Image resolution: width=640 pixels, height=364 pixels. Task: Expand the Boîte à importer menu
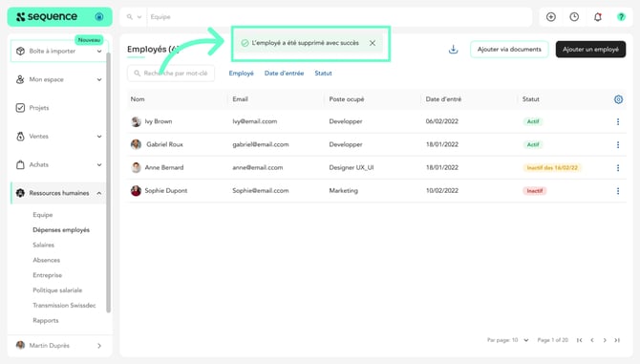[99, 52]
